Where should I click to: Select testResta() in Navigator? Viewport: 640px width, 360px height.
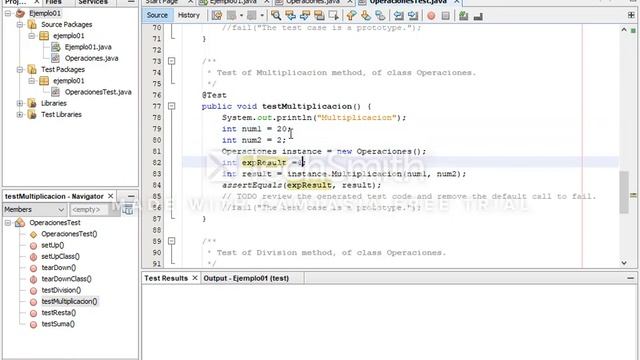pyautogui.click(x=58, y=313)
